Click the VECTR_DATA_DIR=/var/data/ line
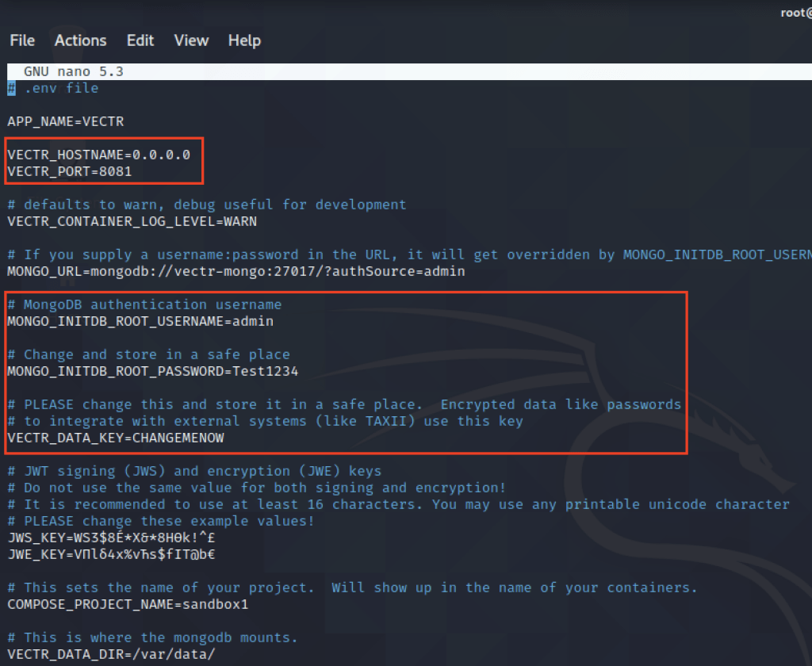Viewport: 812px width, 666px height. (111, 654)
